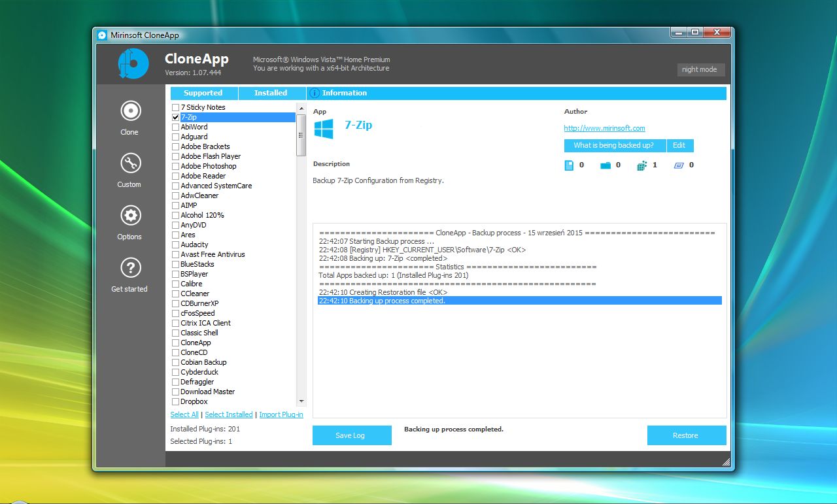Image resolution: width=837 pixels, height=504 pixels.
Task: Click the app list scroll down arrow
Action: click(x=301, y=401)
